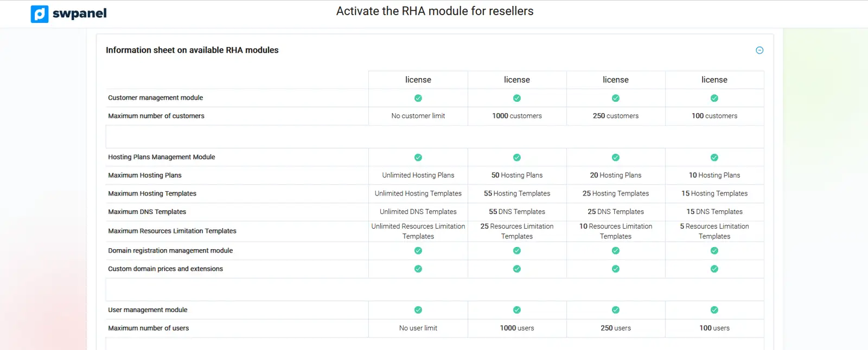Select the 'Unlimited Hosting Plans' cell
This screenshot has height=350, width=868.
click(418, 176)
